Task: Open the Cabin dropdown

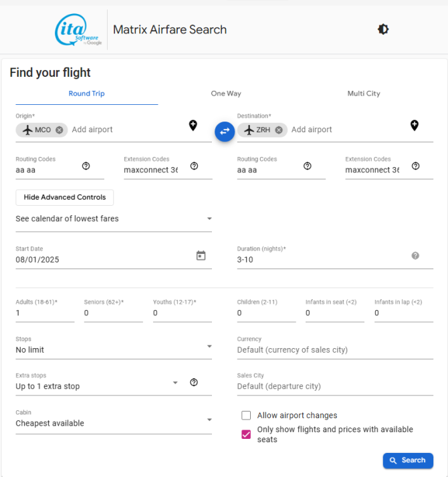Action: click(x=114, y=421)
